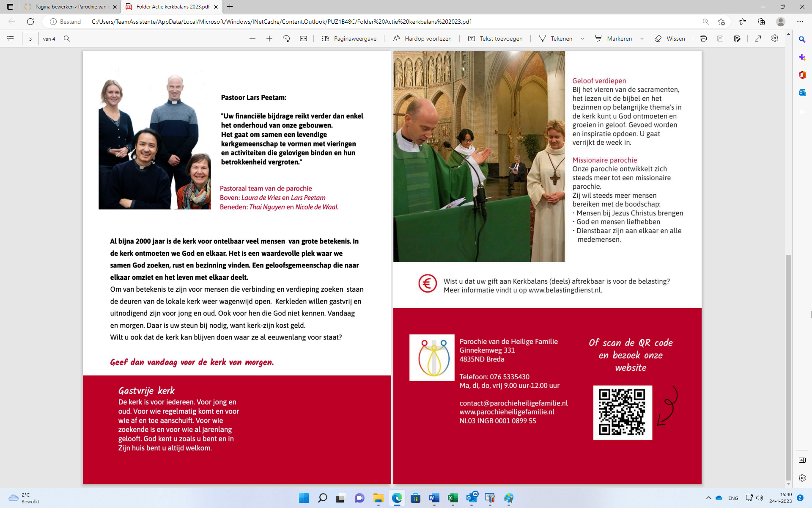Click the page number input field
812x508 pixels.
pyautogui.click(x=30, y=39)
